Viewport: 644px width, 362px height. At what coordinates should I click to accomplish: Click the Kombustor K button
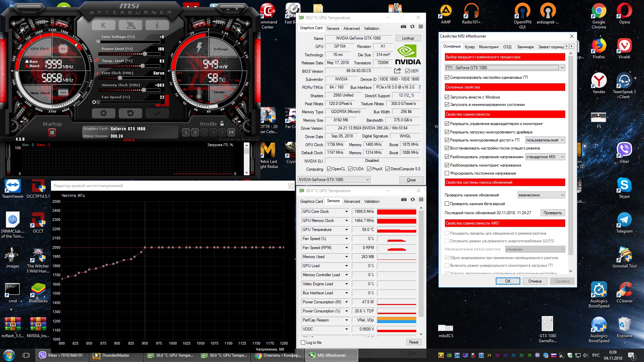(103, 25)
